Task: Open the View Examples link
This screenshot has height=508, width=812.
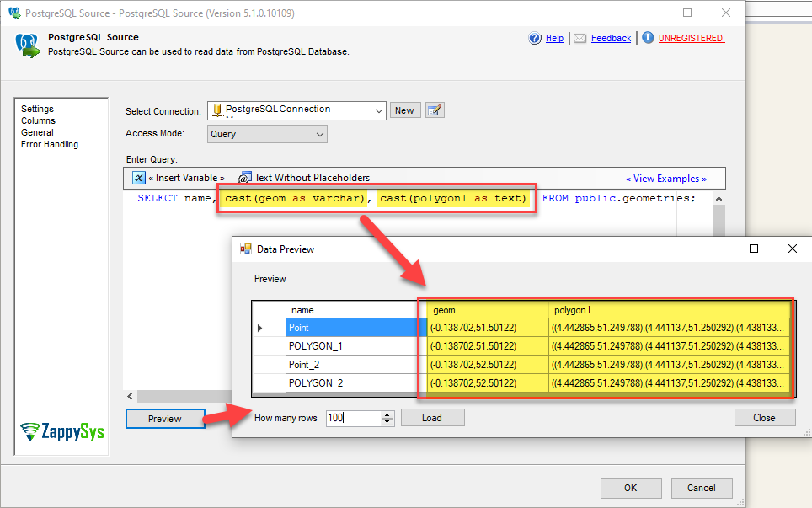Action: point(665,179)
